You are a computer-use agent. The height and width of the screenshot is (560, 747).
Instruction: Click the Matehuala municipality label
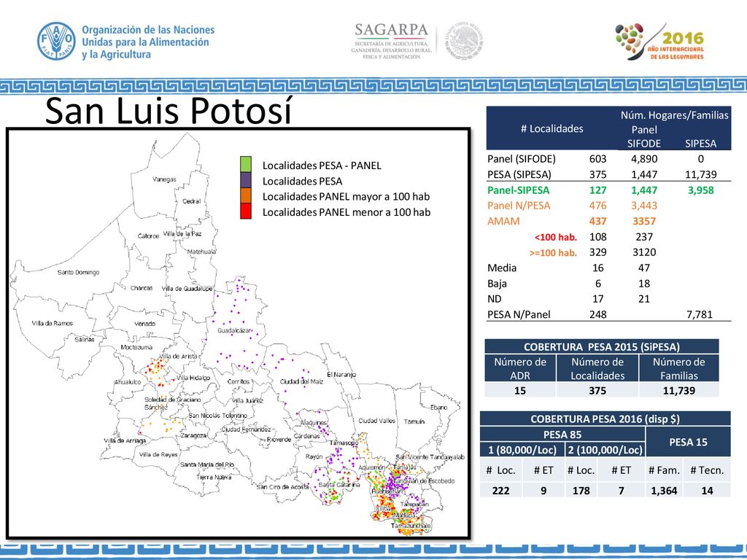201,252
